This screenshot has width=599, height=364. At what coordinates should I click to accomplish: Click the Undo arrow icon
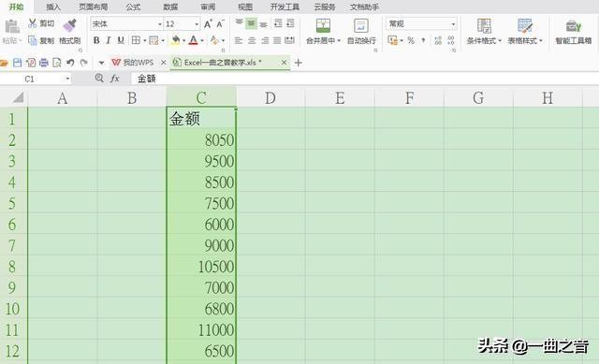[x=70, y=63]
